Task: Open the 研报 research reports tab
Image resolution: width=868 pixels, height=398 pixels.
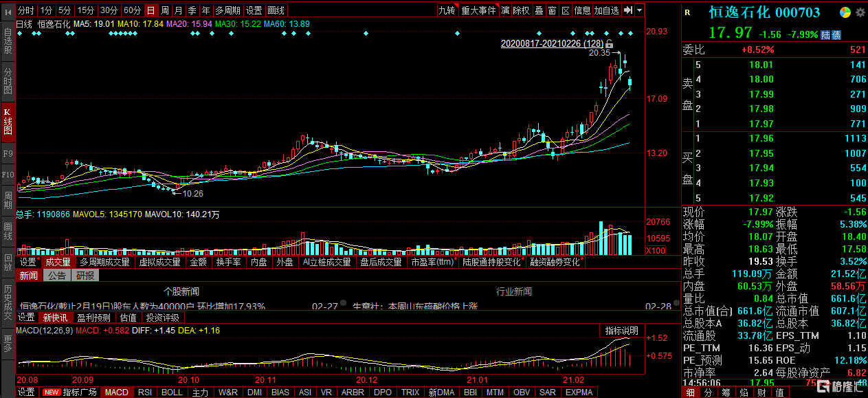Action: click(85, 276)
